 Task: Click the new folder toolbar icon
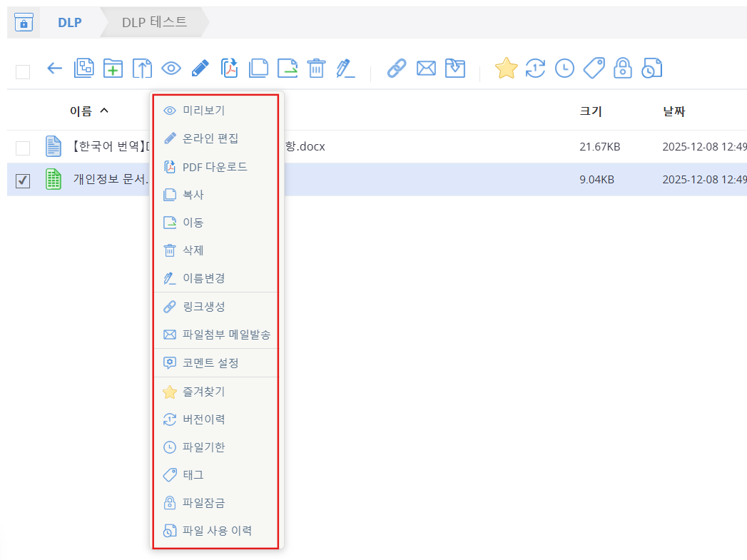pos(113,68)
